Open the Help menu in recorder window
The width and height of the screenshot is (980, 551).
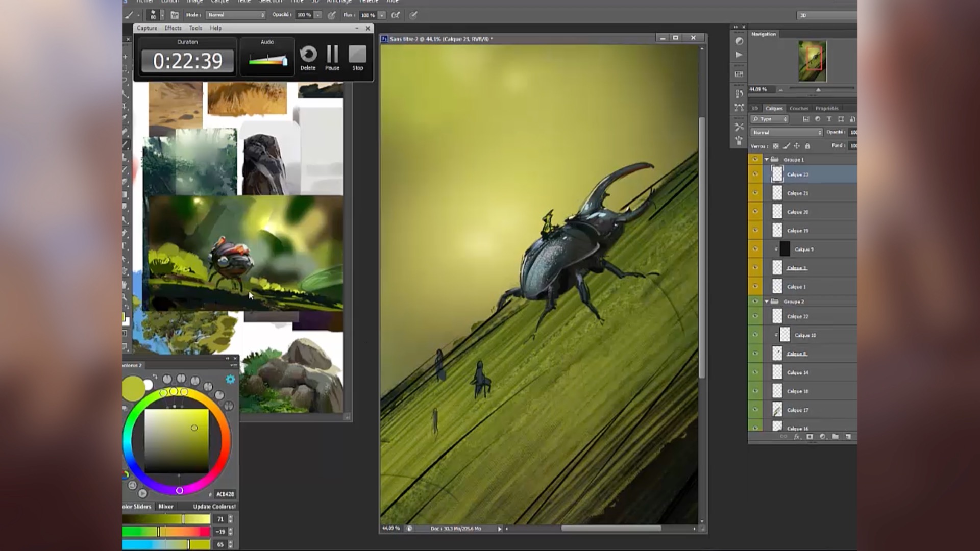point(215,28)
